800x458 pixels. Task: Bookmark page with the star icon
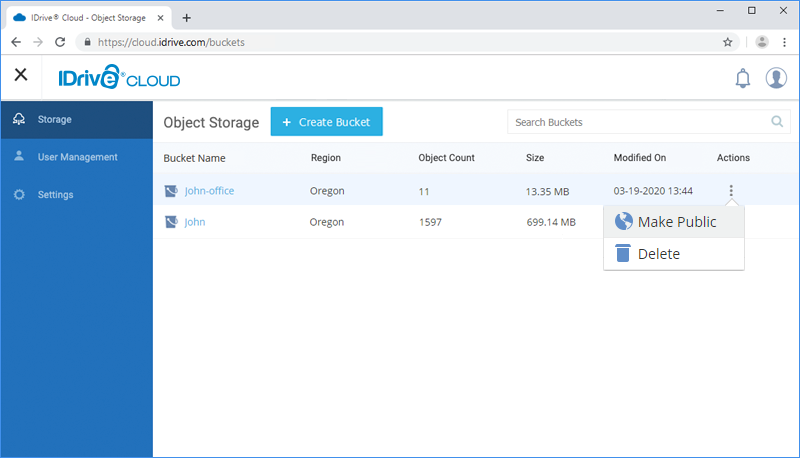tap(728, 43)
